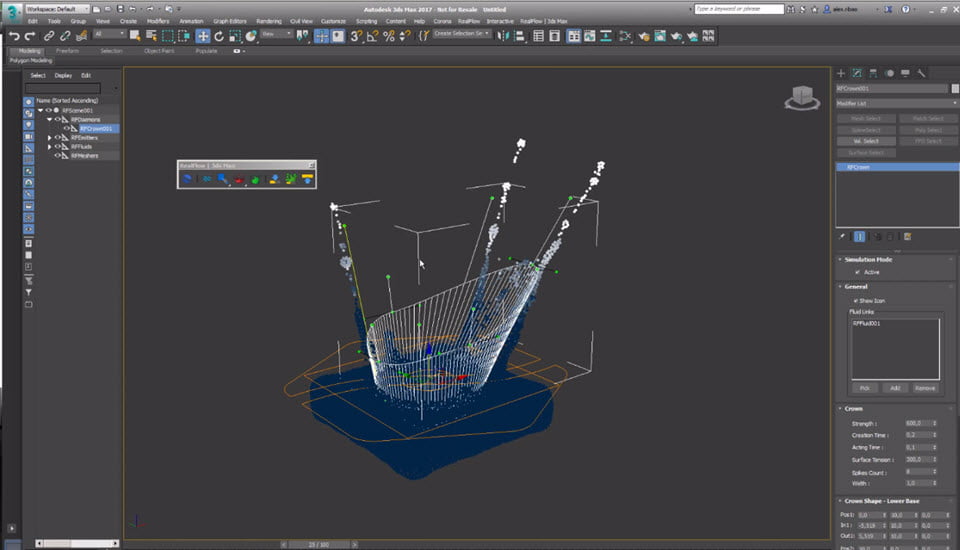This screenshot has width=960, height=550.
Task: Toggle the Percent Snap icon
Action: (x=389, y=36)
